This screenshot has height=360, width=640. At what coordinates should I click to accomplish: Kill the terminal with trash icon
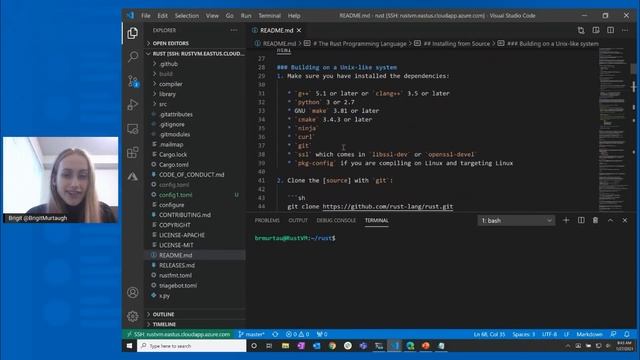click(596, 220)
